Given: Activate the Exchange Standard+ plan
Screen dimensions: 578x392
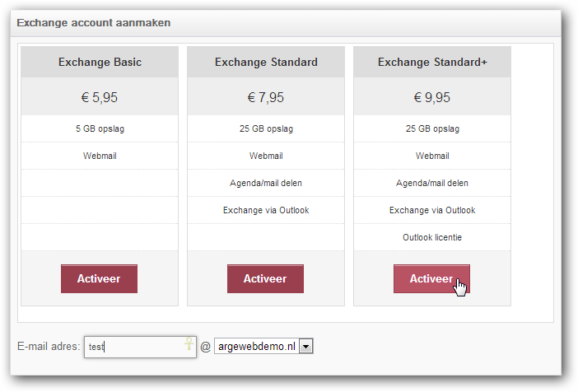Looking at the screenshot, I should coord(431,279).
